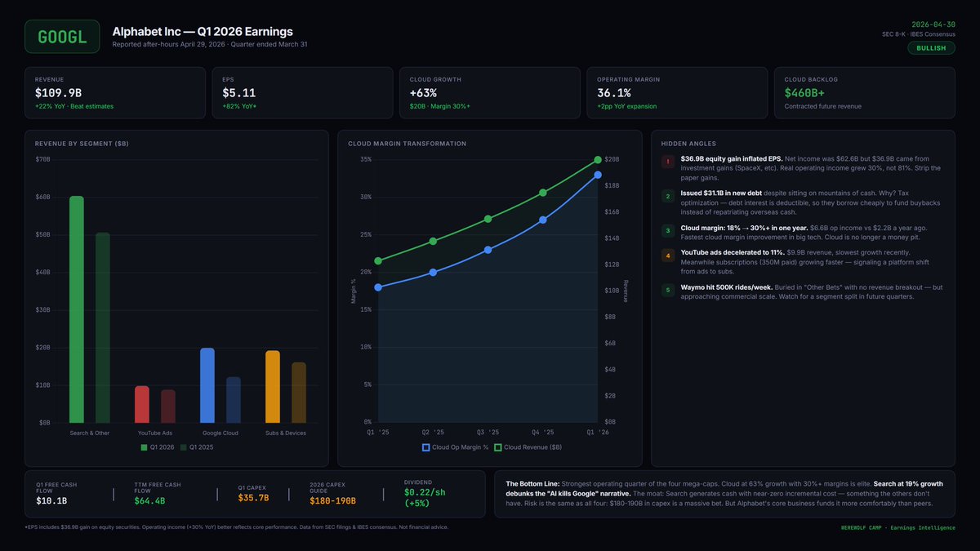The width and height of the screenshot is (980, 551).
Task: Click the green Q1 '25 cloud revenue data point
Action: [378, 261]
